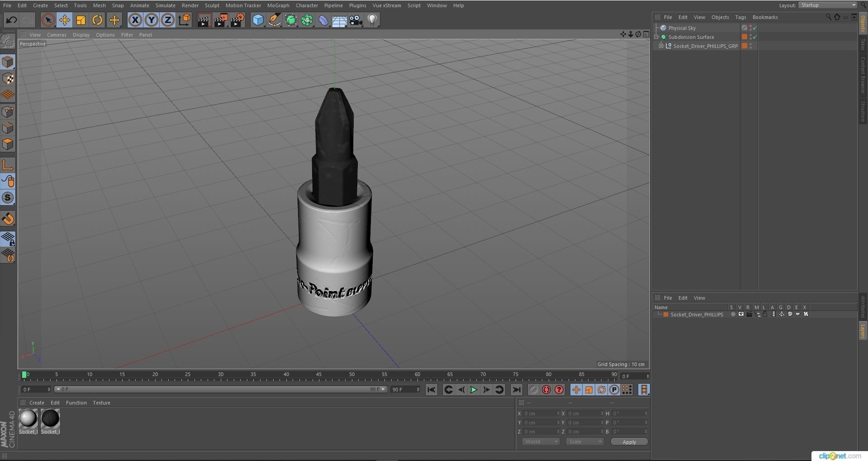Render to Picture Viewer
Image resolution: width=868 pixels, height=461 pixels.
click(x=221, y=20)
